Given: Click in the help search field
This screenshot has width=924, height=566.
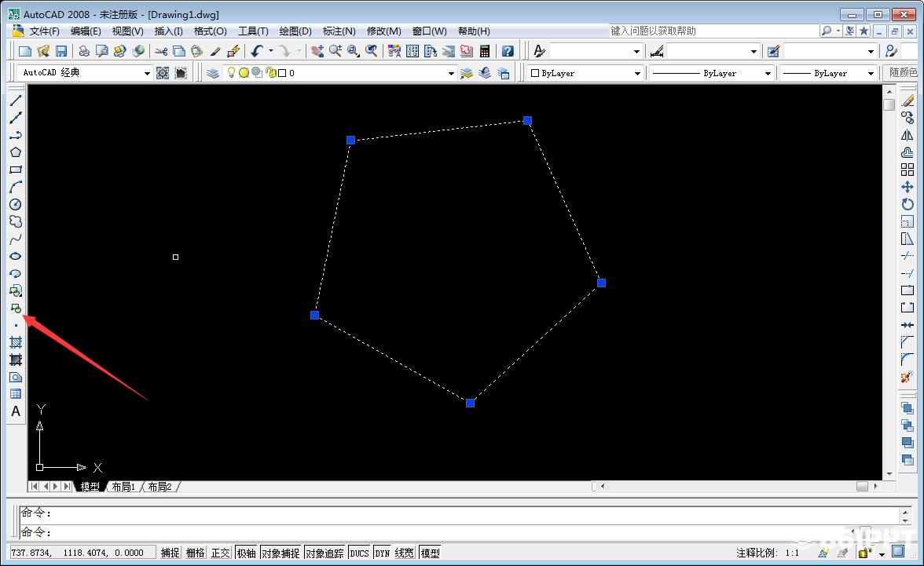Looking at the screenshot, I should [713, 31].
